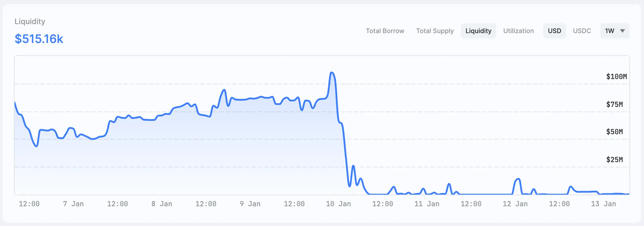Click the $50M y-axis label
Viewport: 644px width, 226px height.
614,132
